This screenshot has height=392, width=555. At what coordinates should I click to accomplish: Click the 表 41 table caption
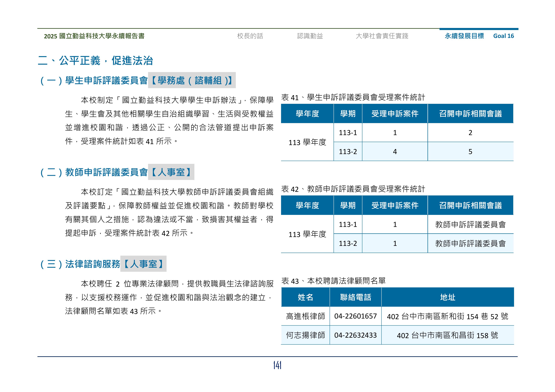(x=353, y=97)
